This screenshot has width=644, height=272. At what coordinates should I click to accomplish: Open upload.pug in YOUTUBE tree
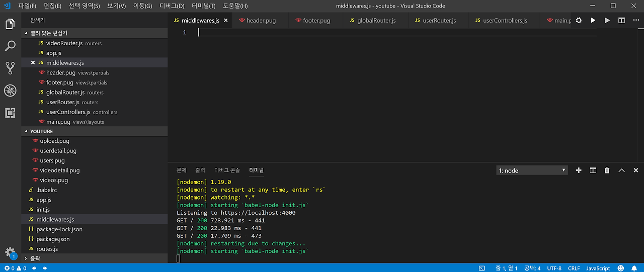[94, 141]
